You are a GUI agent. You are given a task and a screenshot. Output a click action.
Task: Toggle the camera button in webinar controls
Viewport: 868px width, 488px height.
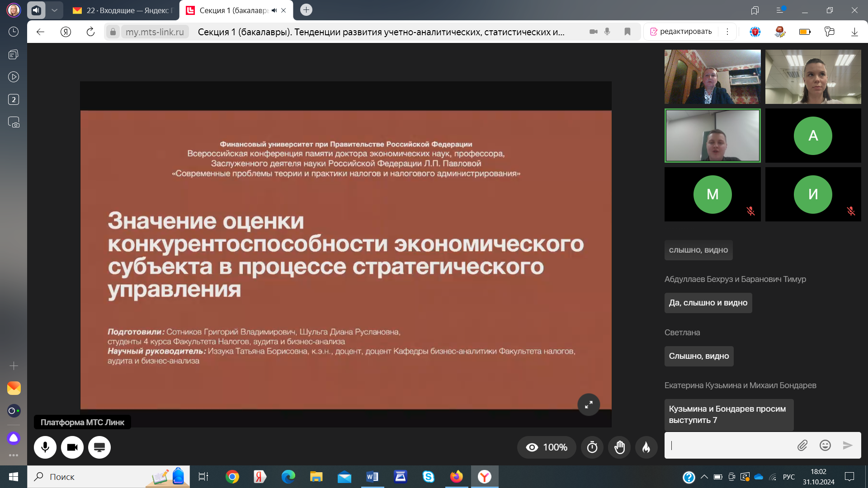[72, 447]
